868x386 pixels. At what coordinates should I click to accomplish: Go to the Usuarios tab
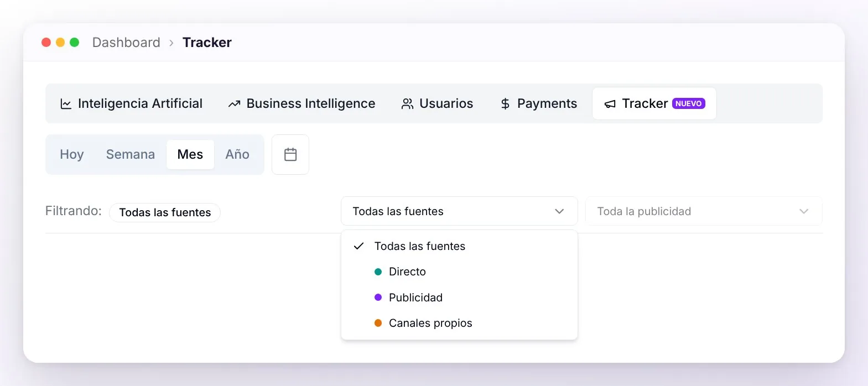tap(437, 103)
